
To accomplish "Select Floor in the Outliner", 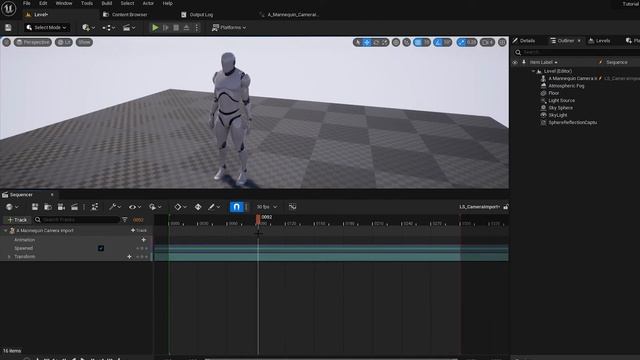I will 554,93.
